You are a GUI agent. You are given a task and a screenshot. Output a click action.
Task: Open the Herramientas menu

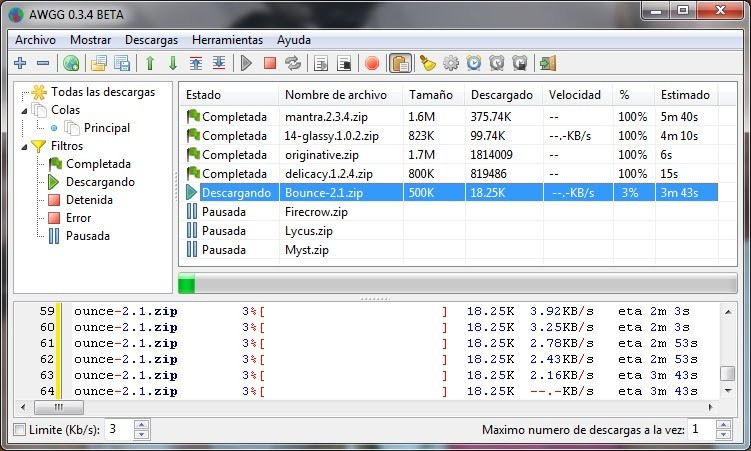(x=228, y=40)
